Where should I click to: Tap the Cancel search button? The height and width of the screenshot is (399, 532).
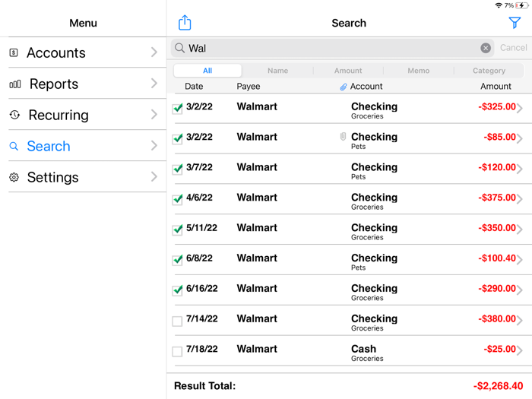pos(513,47)
